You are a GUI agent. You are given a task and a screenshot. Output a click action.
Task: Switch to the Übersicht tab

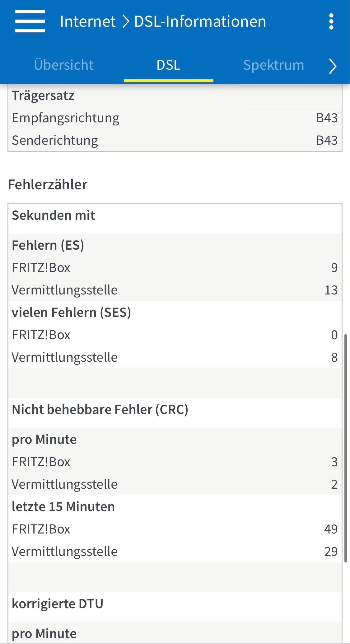pyautogui.click(x=64, y=65)
